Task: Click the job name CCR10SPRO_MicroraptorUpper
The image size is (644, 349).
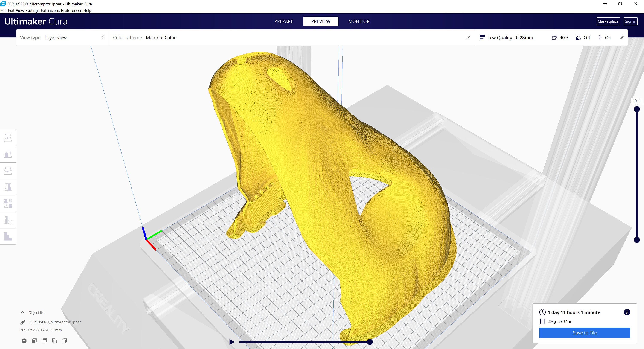Action: coord(55,322)
